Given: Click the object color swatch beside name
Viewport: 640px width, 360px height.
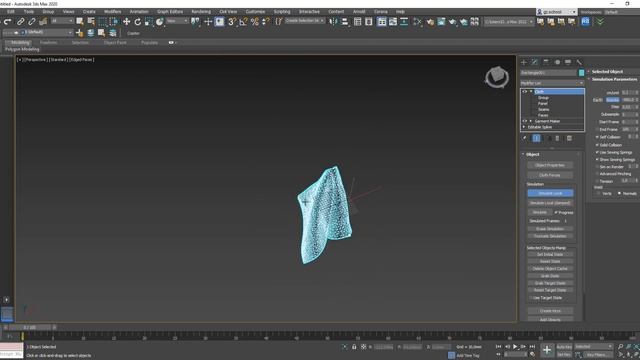Looking at the screenshot, I should 582,73.
